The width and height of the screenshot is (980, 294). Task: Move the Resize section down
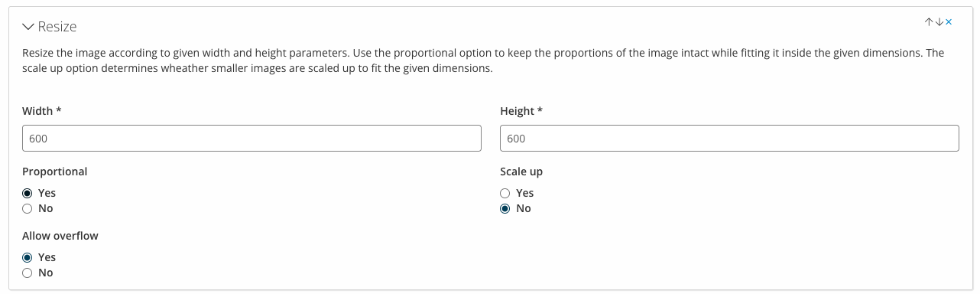pos(939,22)
